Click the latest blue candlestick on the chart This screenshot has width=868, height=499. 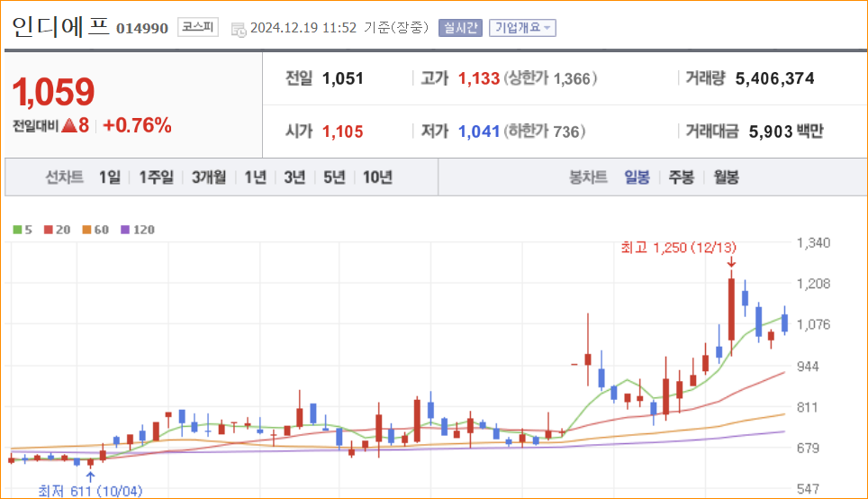pyautogui.click(x=784, y=322)
